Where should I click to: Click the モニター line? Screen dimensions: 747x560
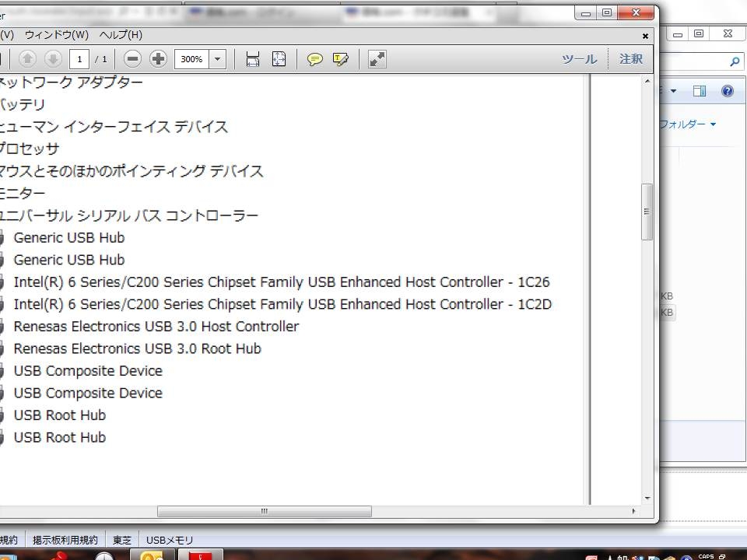23,194
